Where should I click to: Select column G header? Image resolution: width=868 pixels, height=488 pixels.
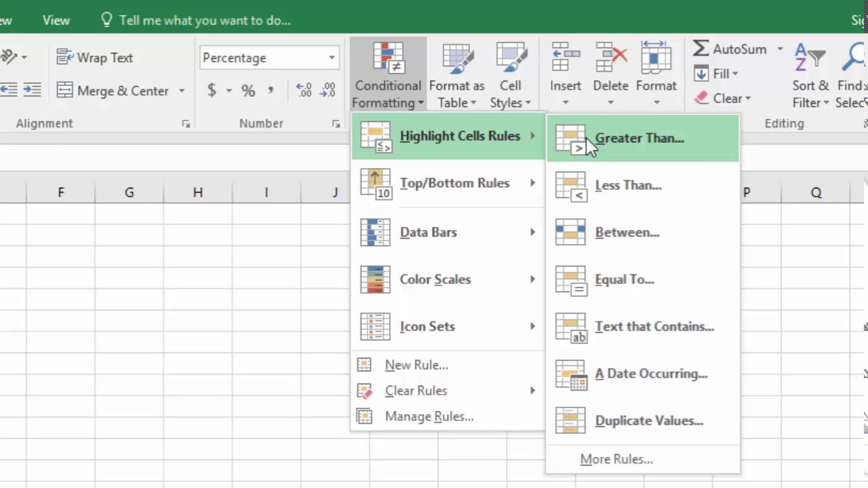(129, 193)
